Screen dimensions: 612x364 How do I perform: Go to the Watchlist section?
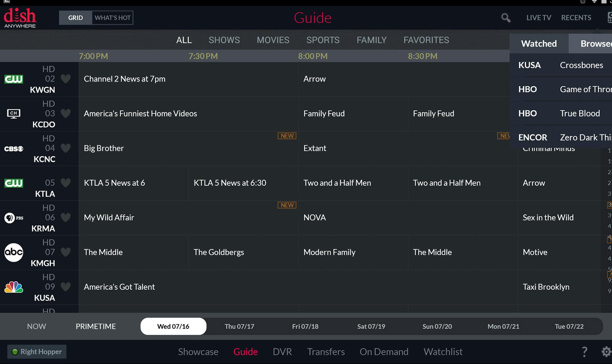pos(443,352)
